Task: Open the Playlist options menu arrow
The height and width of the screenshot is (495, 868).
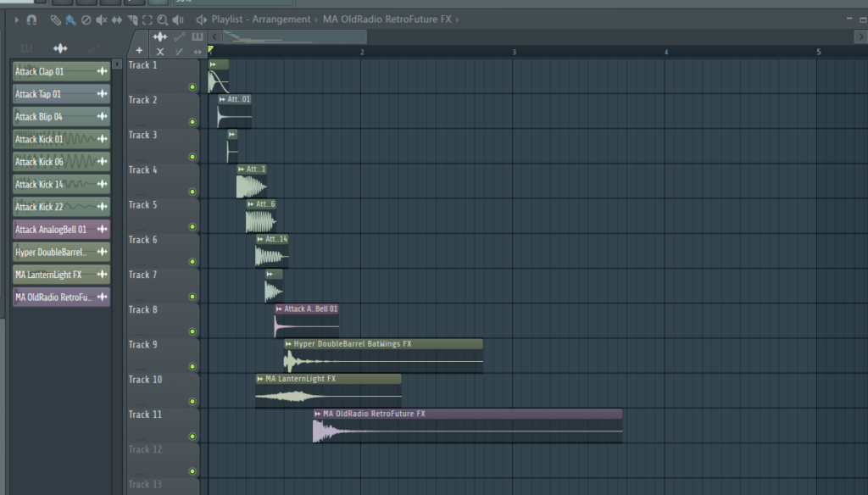Action: [17, 20]
